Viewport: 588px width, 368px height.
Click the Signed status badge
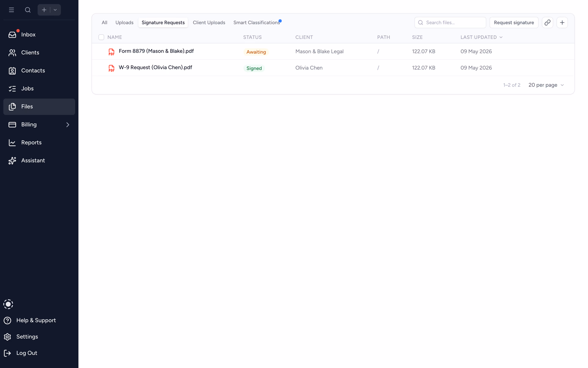[x=254, y=68]
